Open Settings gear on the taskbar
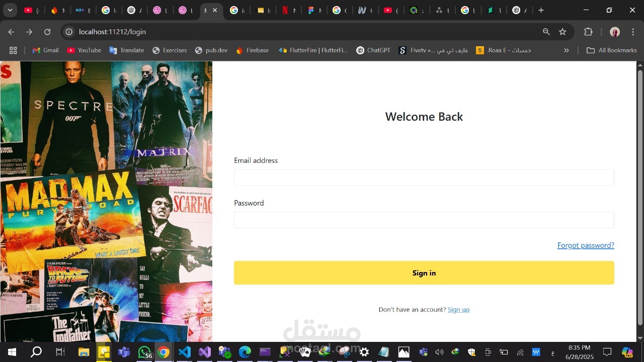Image resolution: width=644 pixels, height=362 pixels. click(364, 352)
